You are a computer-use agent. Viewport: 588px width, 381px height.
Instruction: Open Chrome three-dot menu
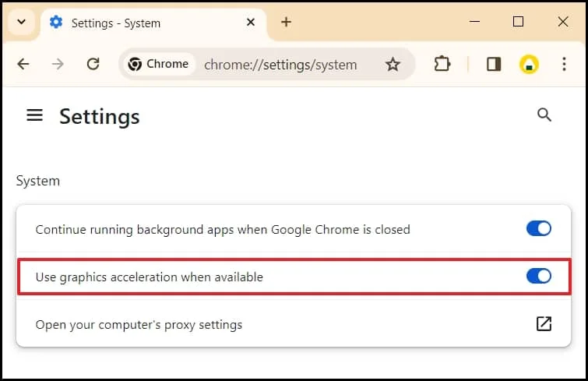point(565,65)
